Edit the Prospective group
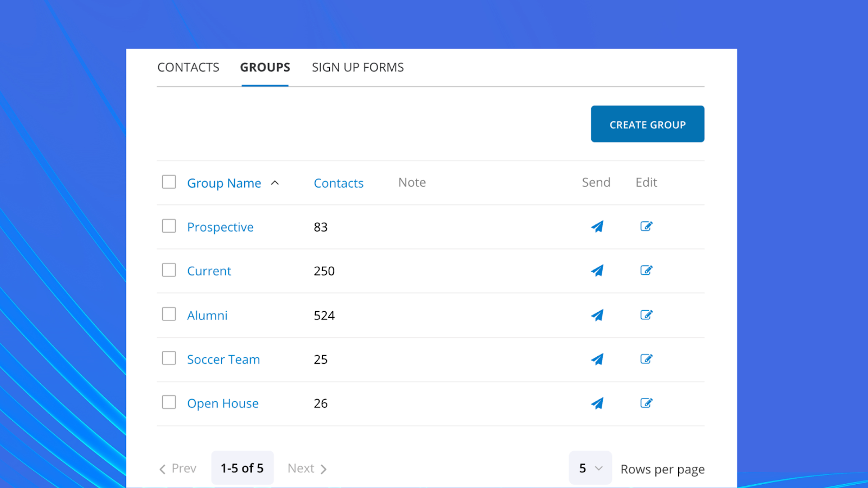868x488 pixels. tap(646, 226)
